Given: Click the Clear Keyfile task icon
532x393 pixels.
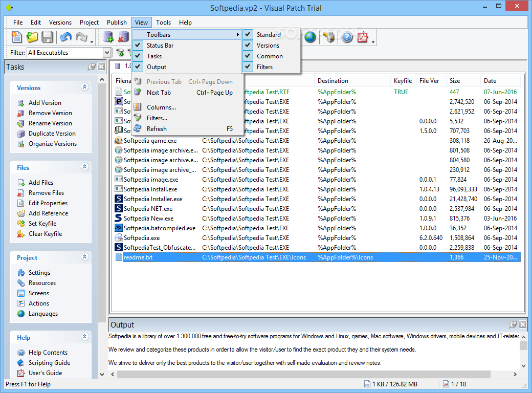Looking at the screenshot, I should pos(21,234).
